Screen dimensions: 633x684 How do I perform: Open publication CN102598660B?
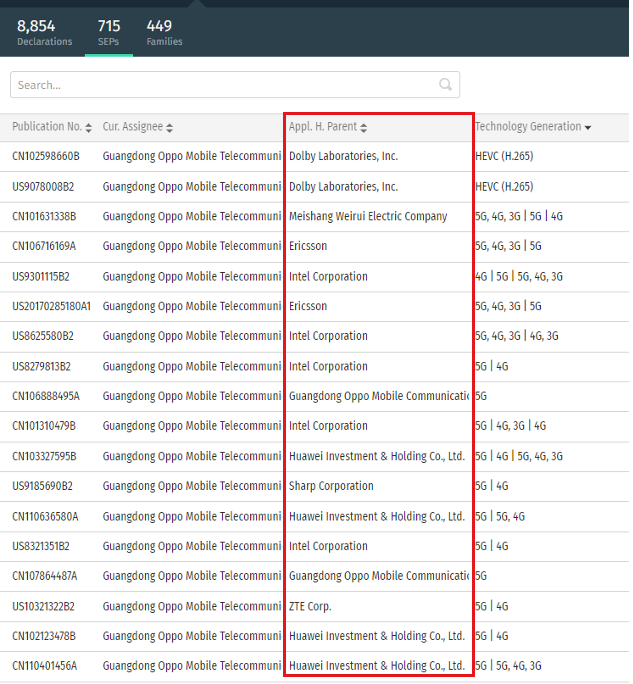click(46, 156)
